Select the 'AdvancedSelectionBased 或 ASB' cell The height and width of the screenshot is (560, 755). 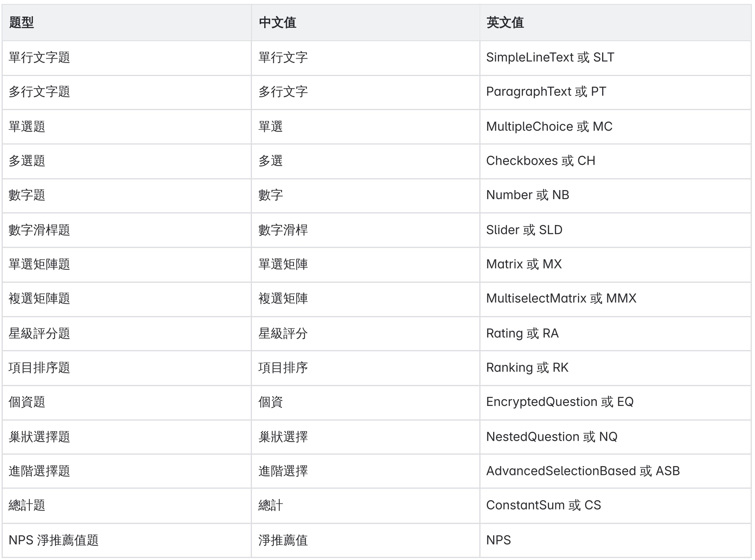click(x=583, y=471)
